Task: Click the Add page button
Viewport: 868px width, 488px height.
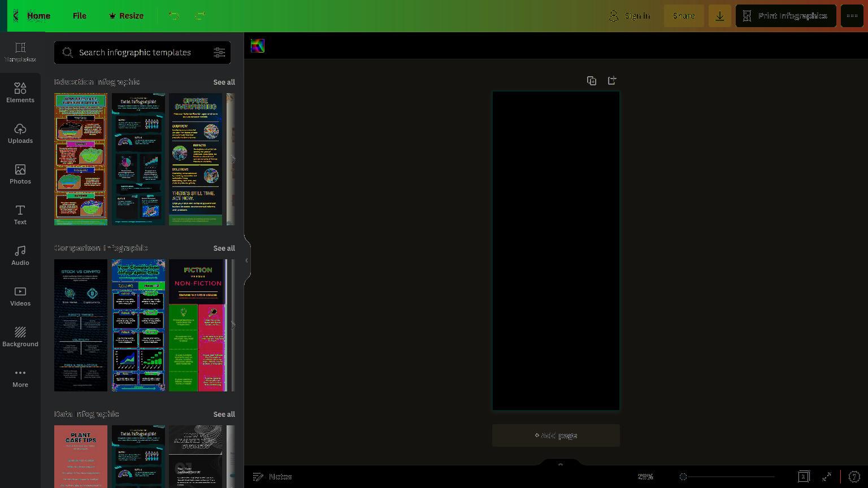Action: (x=556, y=435)
